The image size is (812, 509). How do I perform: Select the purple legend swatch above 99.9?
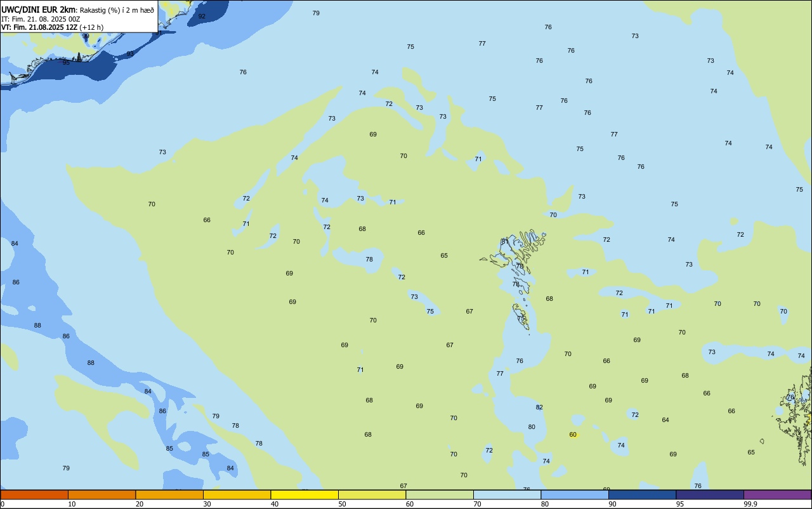point(777,494)
